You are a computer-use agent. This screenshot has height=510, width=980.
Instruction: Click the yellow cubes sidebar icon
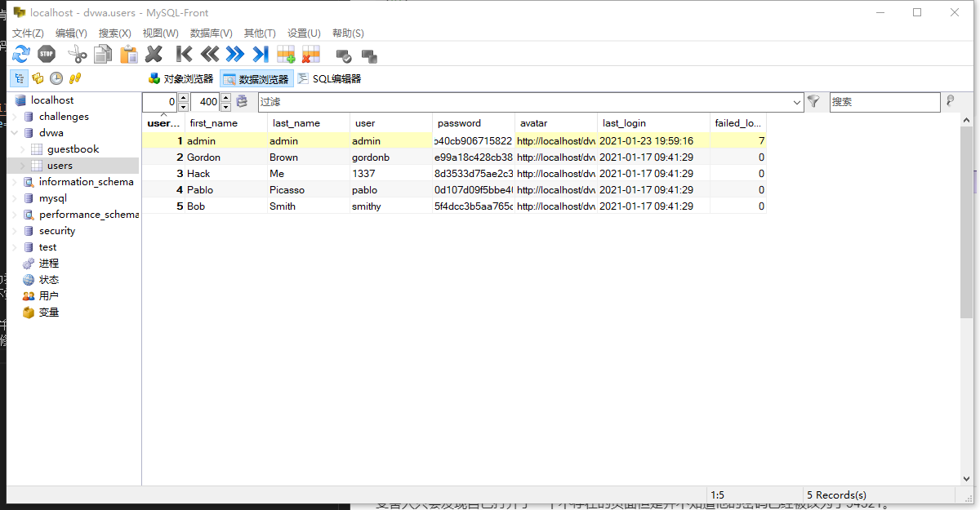[38, 78]
